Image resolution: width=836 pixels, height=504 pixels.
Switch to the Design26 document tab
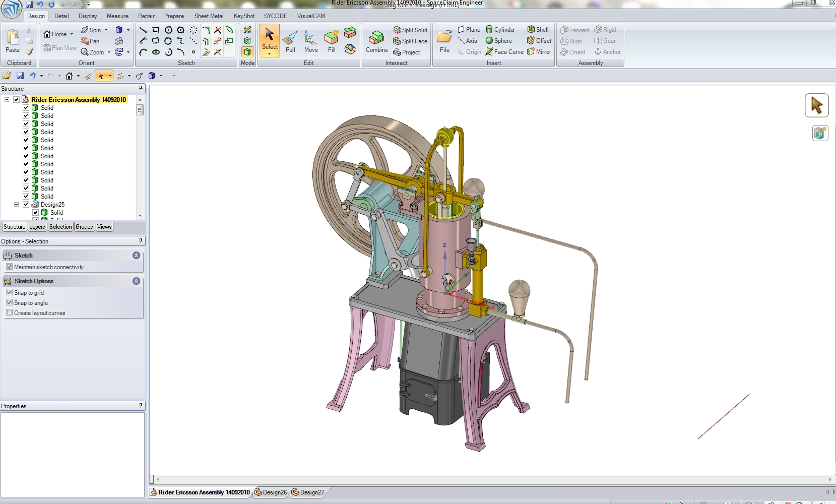pos(271,492)
